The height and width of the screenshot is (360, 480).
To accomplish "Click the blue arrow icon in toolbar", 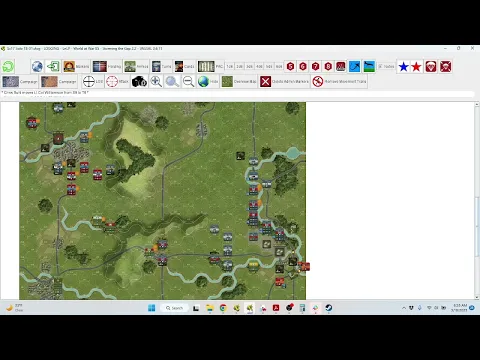I will 355,66.
